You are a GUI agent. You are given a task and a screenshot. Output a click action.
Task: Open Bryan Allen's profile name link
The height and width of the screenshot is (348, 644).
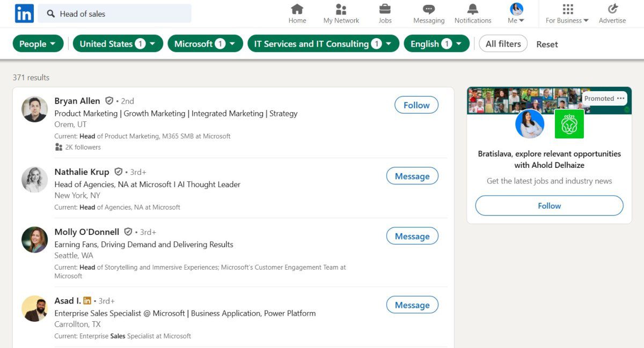(x=77, y=101)
